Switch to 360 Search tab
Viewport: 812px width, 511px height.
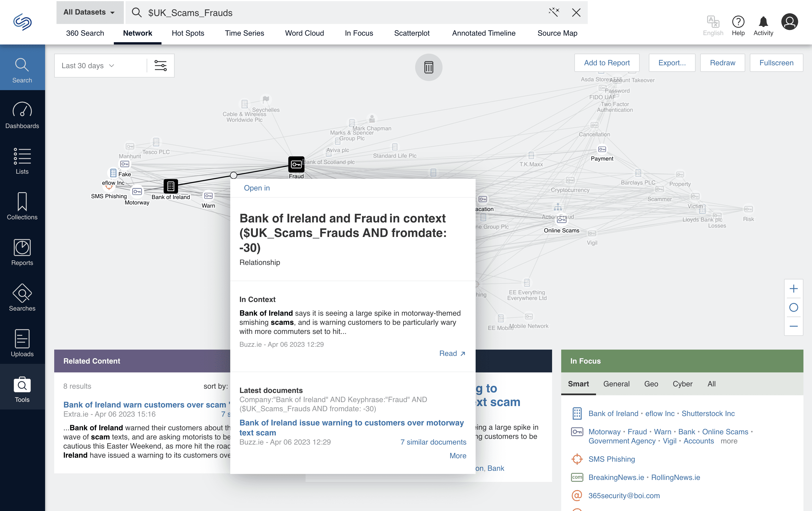[x=85, y=33]
